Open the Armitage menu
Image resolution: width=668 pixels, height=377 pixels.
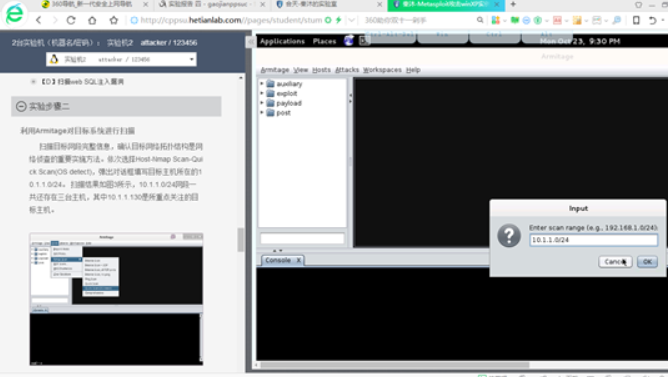click(x=275, y=70)
